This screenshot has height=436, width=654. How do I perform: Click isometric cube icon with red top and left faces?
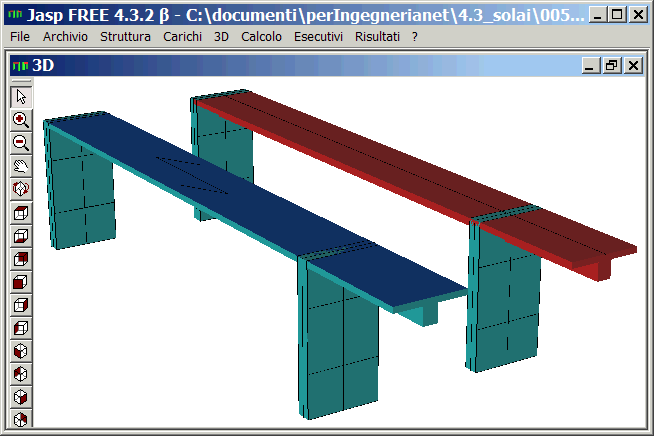(x=21, y=374)
